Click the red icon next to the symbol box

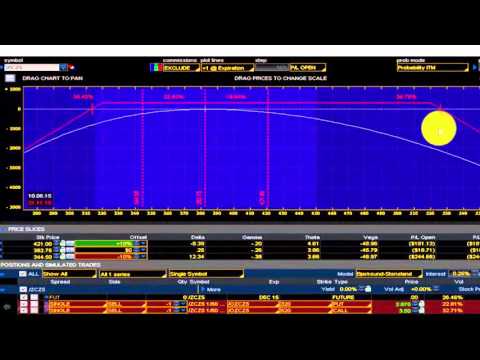[71, 67]
